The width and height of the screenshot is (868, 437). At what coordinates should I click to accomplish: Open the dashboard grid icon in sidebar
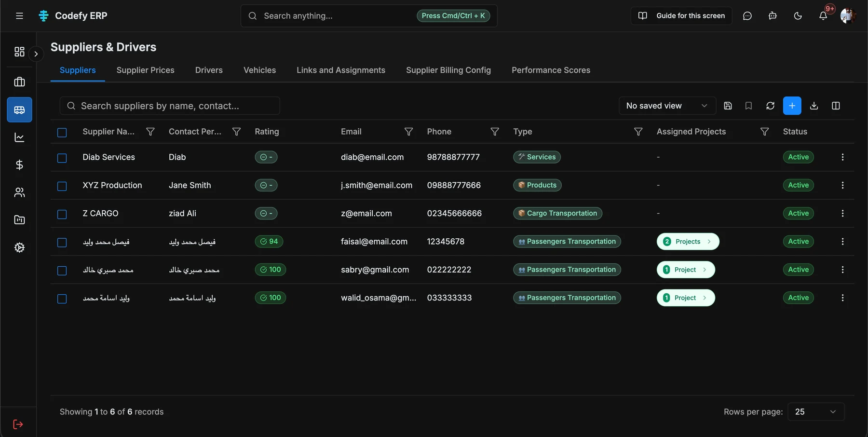[x=19, y=52]
